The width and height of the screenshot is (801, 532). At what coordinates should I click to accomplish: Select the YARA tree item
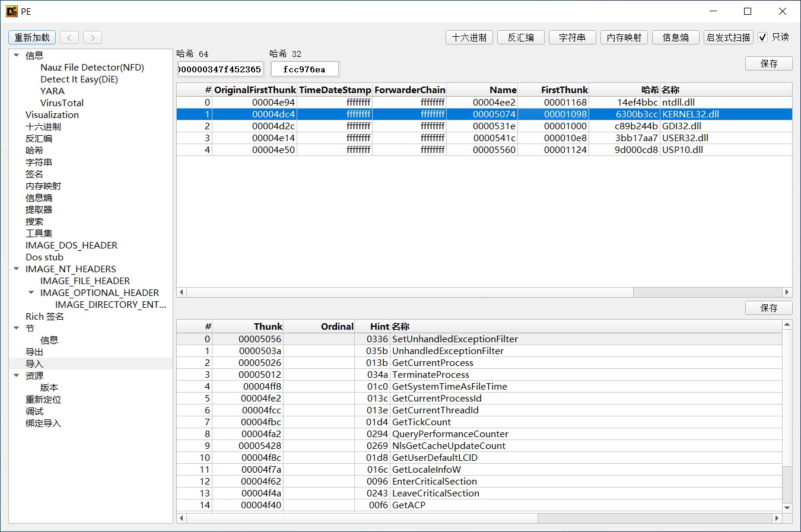pyautogui.click(x=52, y=91)
